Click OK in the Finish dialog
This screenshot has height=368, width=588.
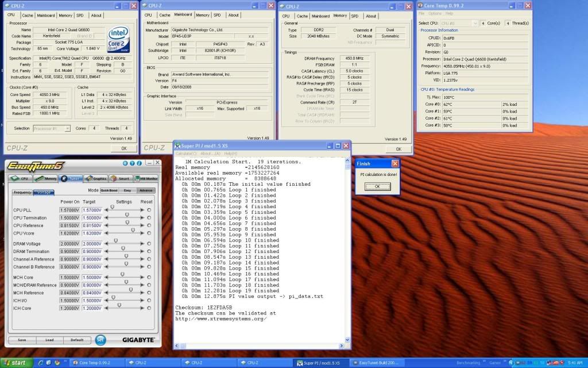378,187
